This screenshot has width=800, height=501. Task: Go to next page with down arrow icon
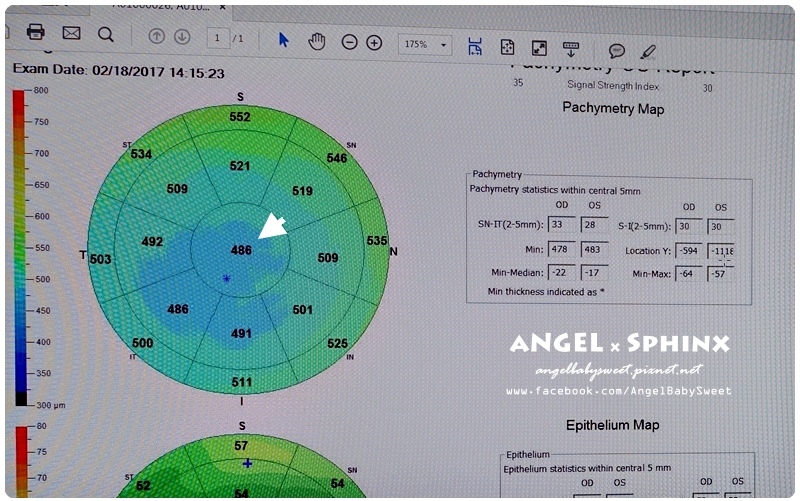pyautogui.click(x=182, y=37)
